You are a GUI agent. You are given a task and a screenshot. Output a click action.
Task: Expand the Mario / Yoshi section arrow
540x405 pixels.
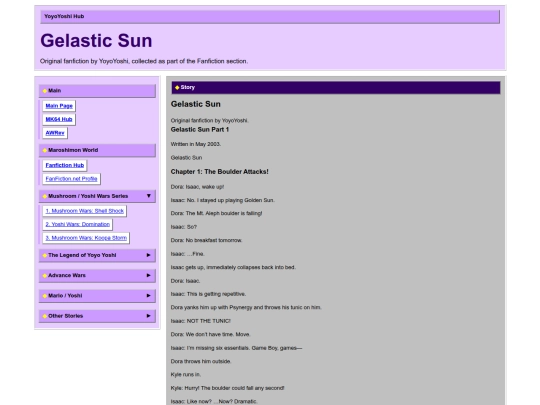coord(149,295)
